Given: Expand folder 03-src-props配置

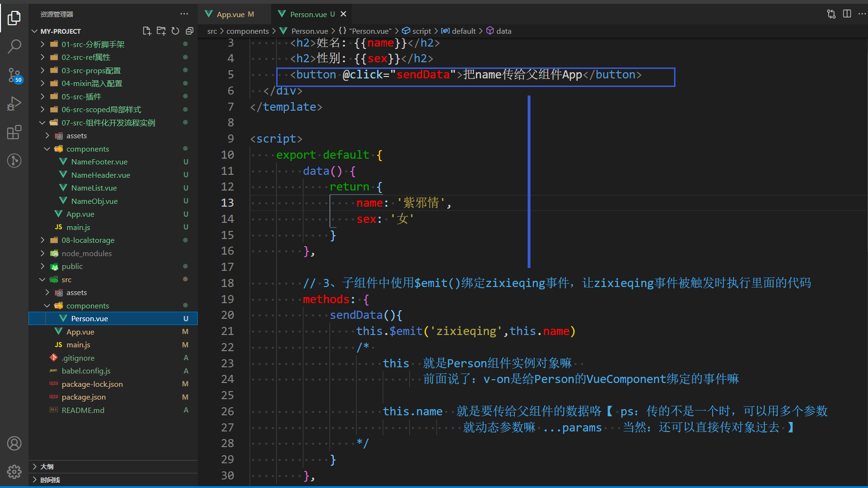Looking at the screenshot, I should (x=113, y=70).
